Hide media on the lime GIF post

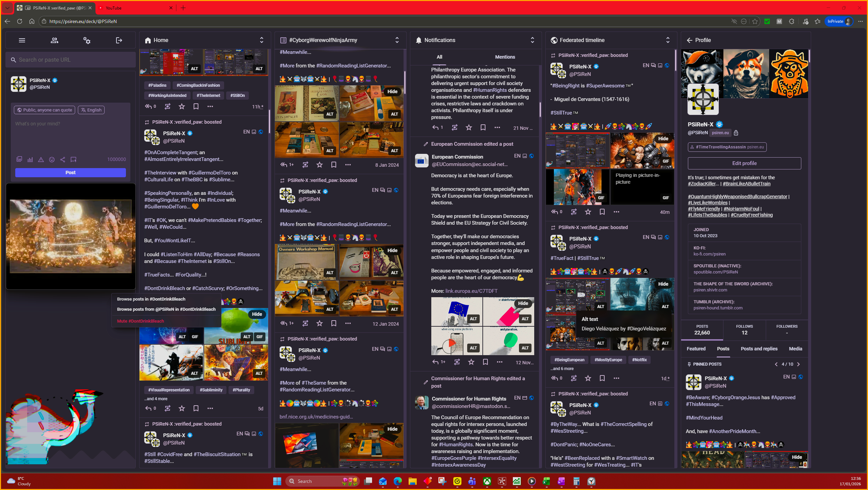point(257,314)
